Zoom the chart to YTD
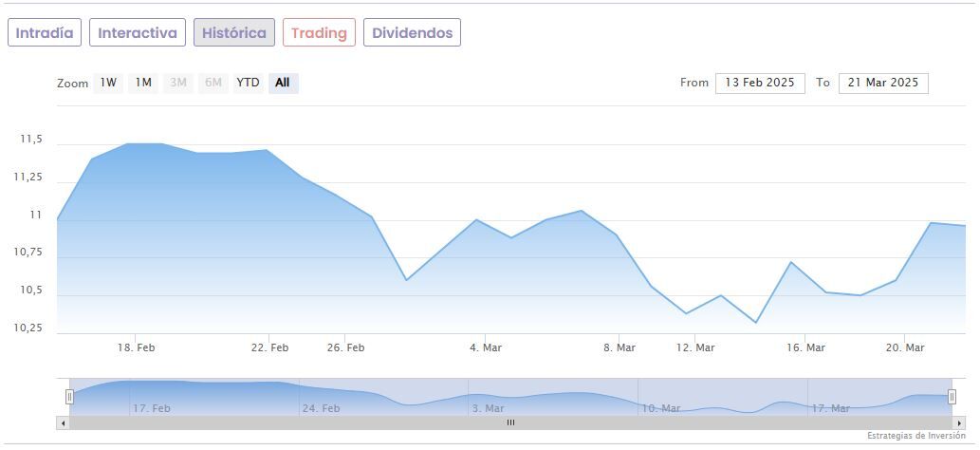Screen dimensions: 980x450 [x=248, y=83]
